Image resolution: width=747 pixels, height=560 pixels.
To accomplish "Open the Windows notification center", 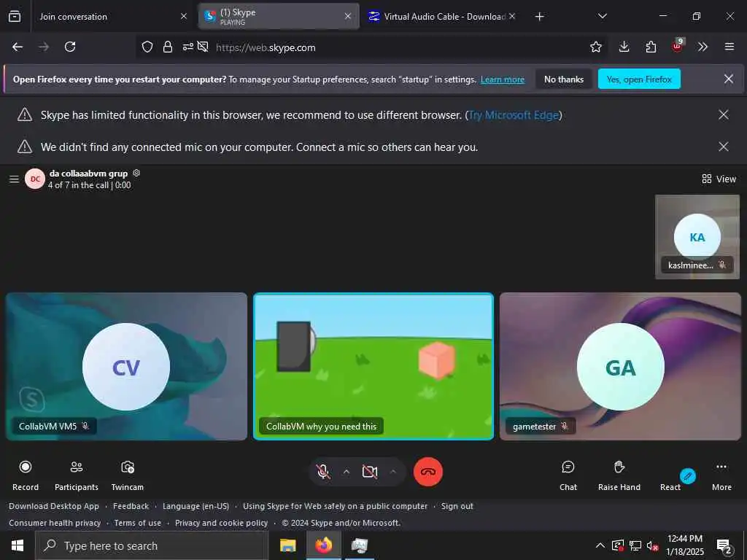I will (x=724, y=547).
